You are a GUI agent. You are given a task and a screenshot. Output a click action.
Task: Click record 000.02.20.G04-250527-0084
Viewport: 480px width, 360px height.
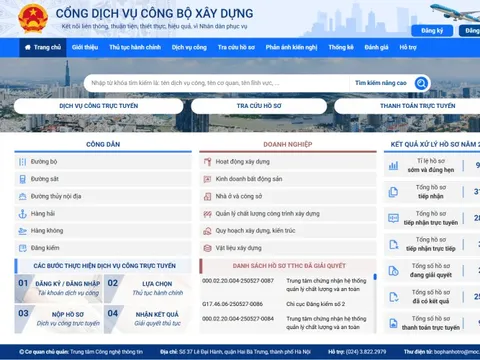(x=238, y=319)
